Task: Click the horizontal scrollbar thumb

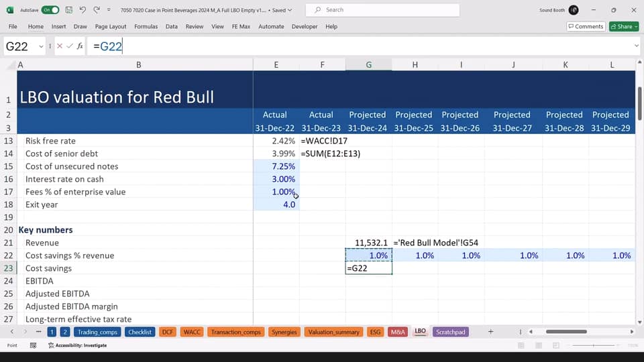Action: (566, 332)
